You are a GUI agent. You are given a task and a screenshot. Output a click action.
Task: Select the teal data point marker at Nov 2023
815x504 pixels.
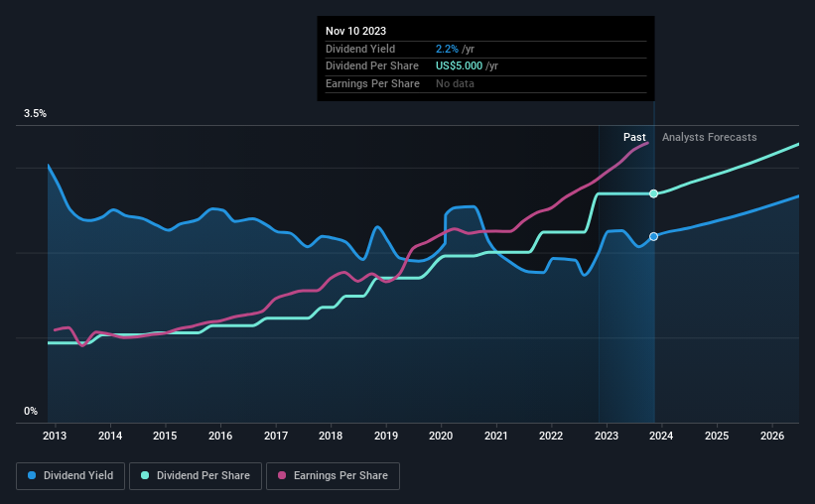pyautogui.click(x=654, y=193)
